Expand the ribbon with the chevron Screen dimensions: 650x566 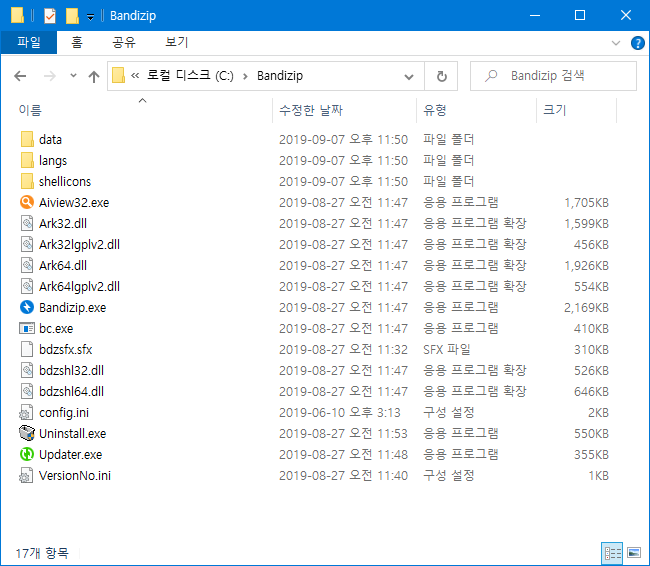[x=616, y=43]
